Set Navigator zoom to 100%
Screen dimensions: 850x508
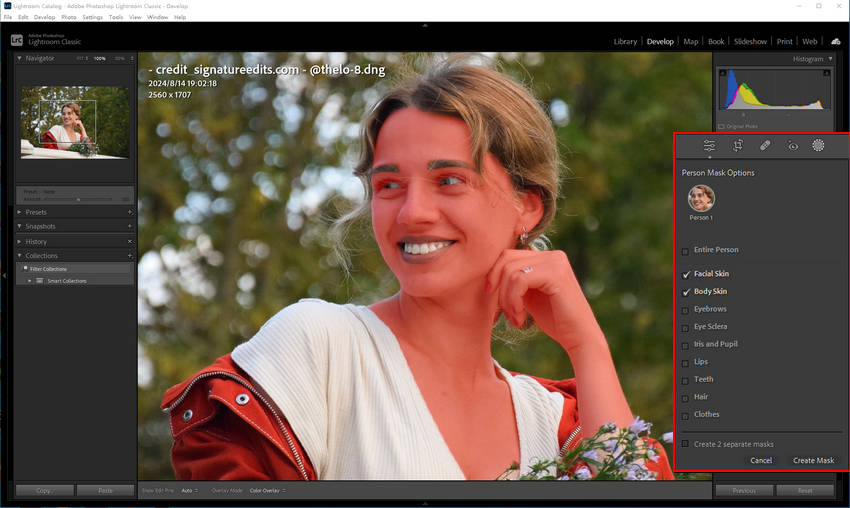pyautogui.click(x=100, y=58)
